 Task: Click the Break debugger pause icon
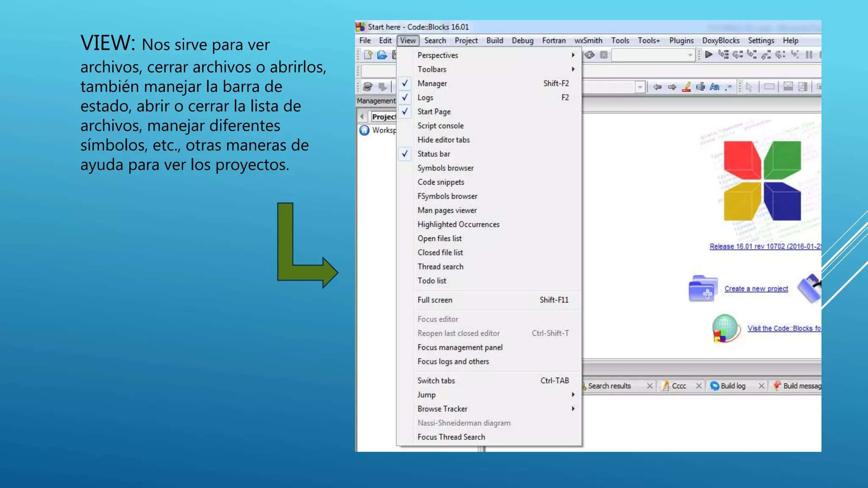point(809,55)
